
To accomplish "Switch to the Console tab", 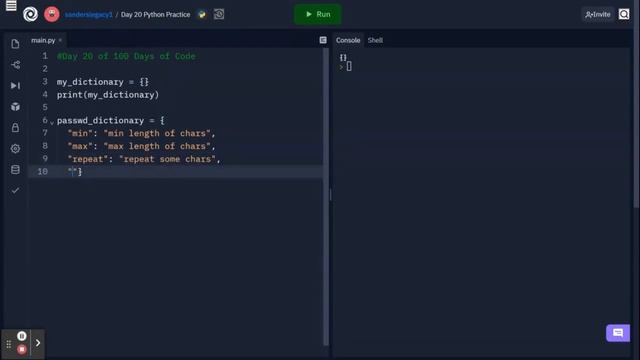I will click(x=348, y=40).
